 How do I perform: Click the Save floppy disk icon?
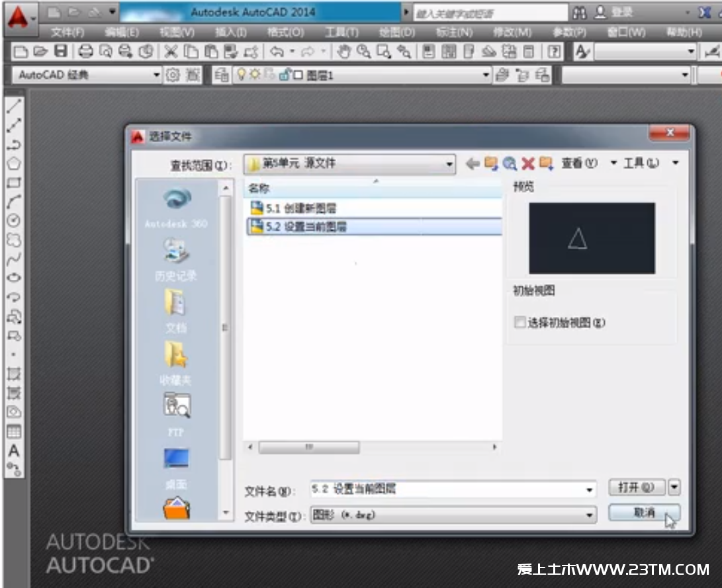[61, 52]
